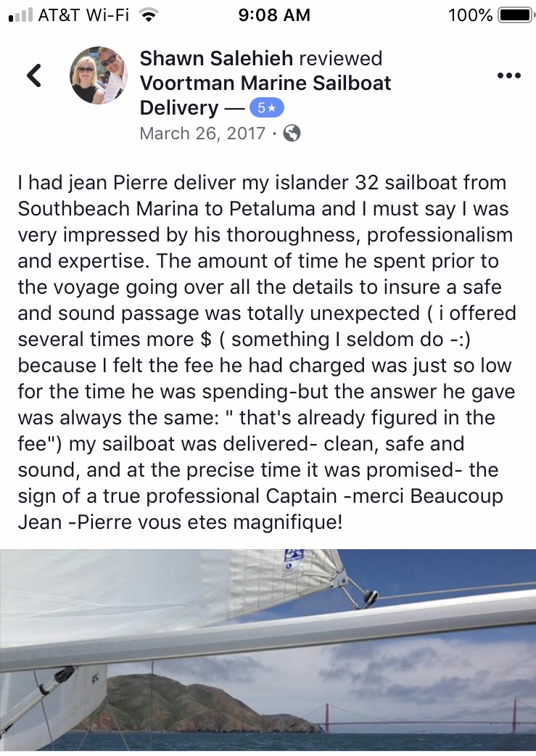The image size is (536, 756).
Task: Tap the 100% battery percentage text
Action: 470,15
